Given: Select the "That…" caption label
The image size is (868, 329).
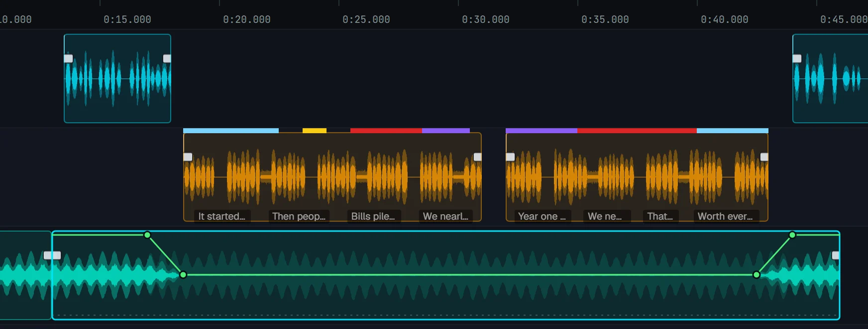Looking at the screenshot, I should (x=660, y=216).
